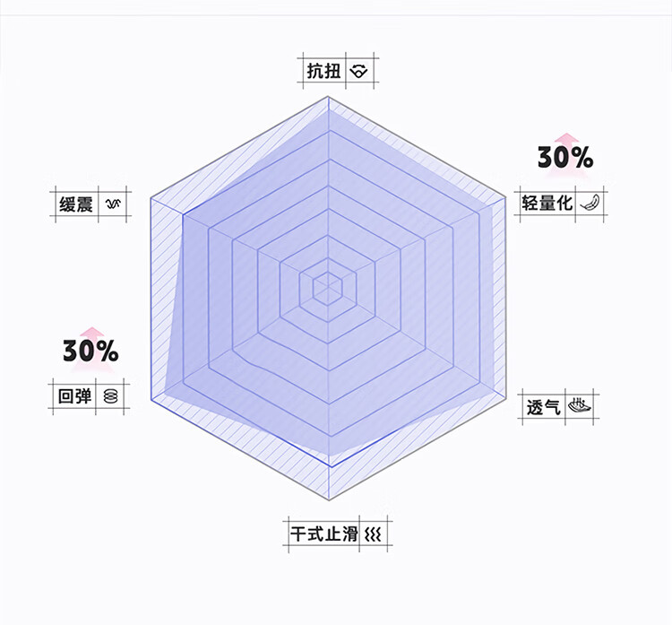
Task: Select the 透气 label text
Action: (x=543, y=407)
